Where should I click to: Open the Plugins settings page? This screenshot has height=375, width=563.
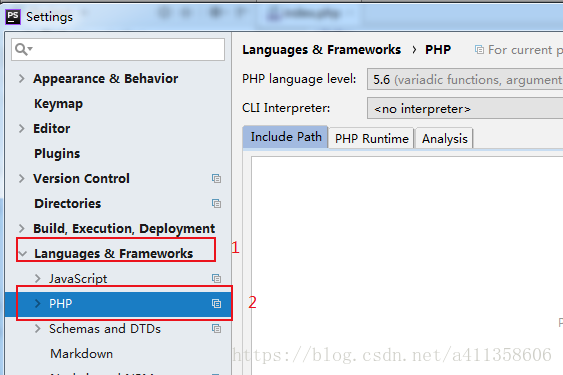57,154
